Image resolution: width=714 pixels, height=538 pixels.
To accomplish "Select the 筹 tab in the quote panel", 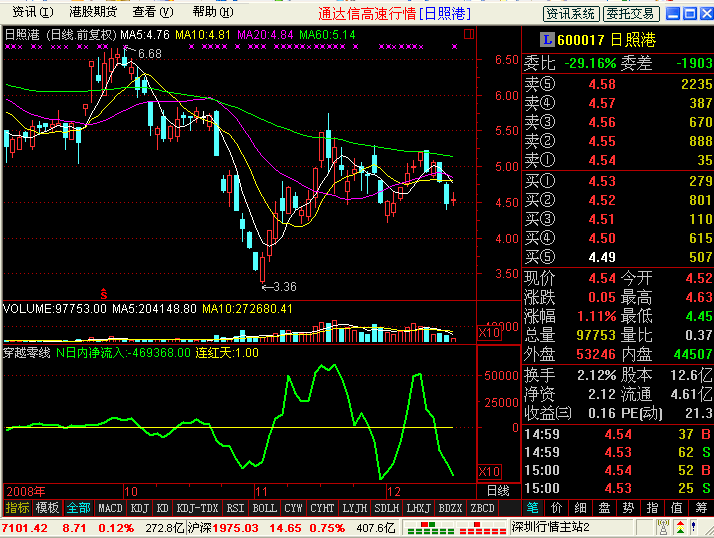I will pos(701,507).
